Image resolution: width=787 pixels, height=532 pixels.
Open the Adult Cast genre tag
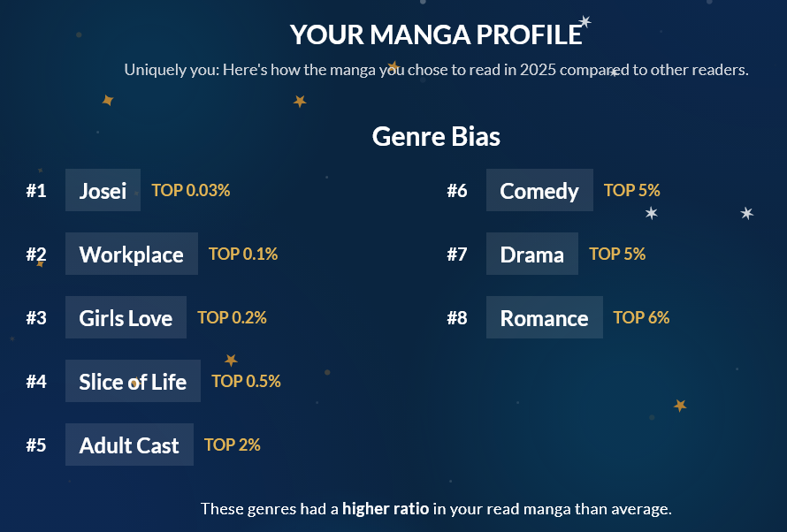(x=129, y=445)
